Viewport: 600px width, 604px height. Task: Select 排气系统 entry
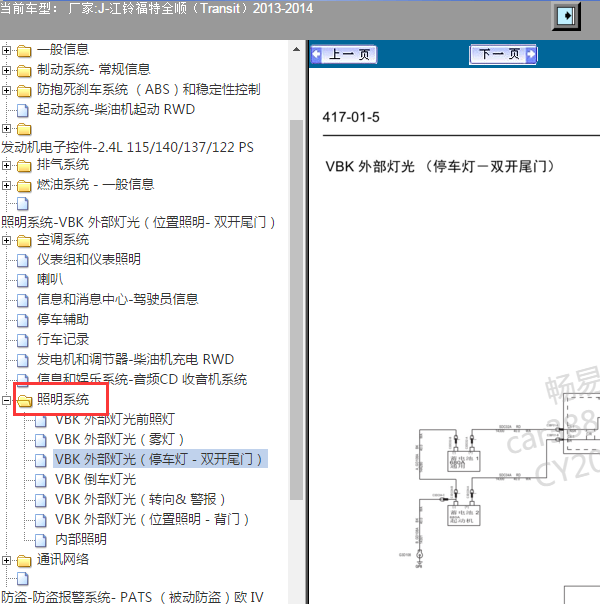pos(63,165)
